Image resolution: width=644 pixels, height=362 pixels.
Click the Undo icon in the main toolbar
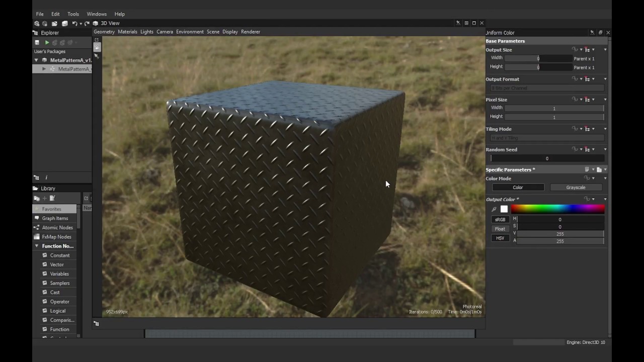tap(74, 23)
